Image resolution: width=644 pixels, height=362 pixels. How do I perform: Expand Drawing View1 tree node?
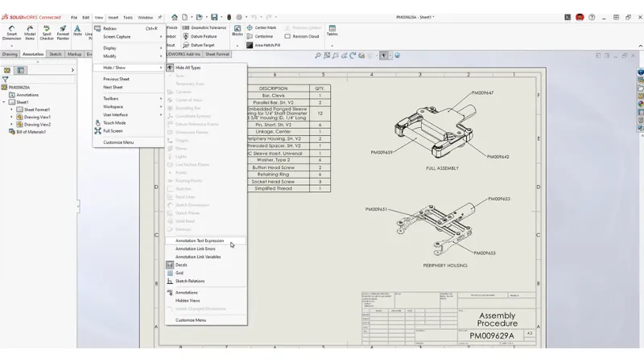(11, 117)
